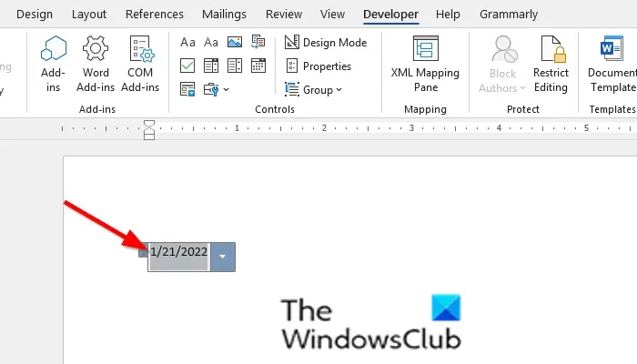Open Word Add-ins gear icon
The width and height of the screenshot is (637, 364).
[x=96, y=48]
